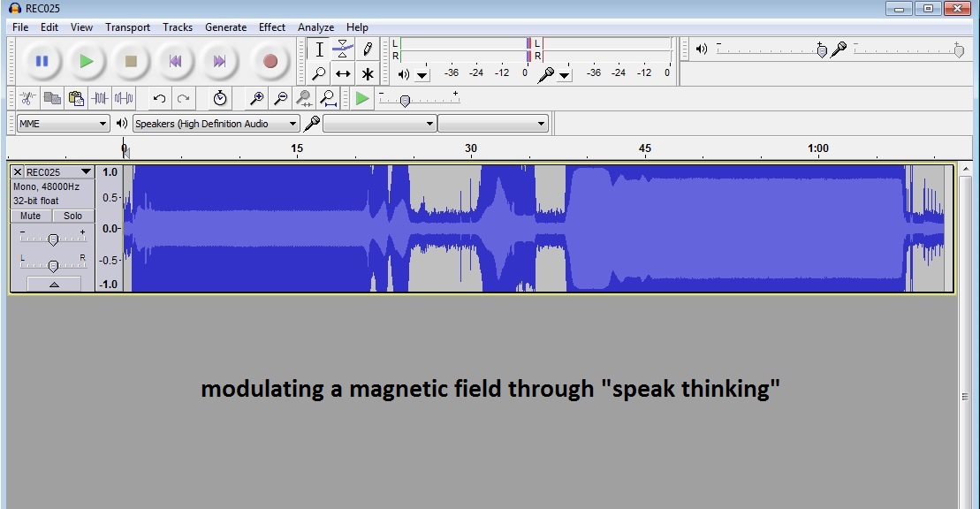Screen dimensions: 980x509
Task: Select the Envelope tool
Action: [343, 49]
